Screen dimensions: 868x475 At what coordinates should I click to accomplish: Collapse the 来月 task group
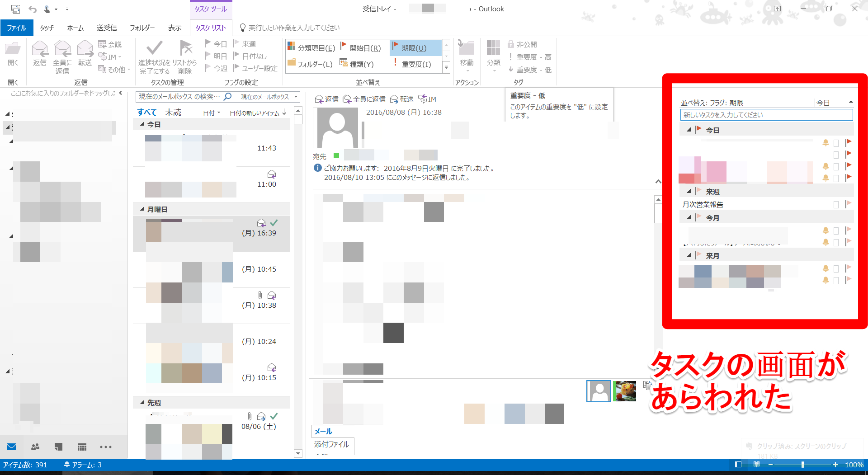[689, 256]
